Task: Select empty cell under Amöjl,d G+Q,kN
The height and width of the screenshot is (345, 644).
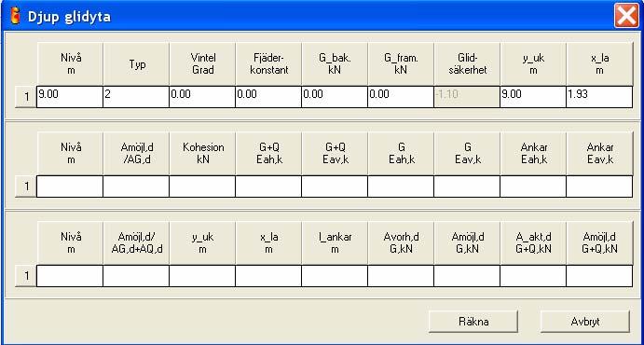Action: 599,276
